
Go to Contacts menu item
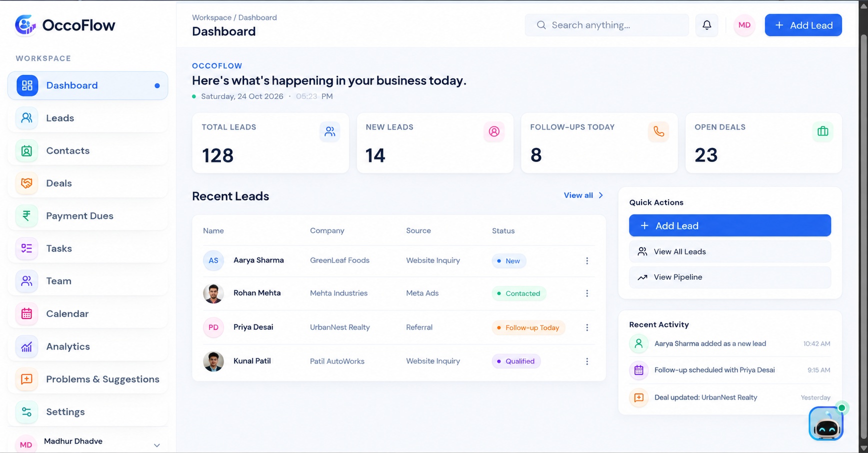(88, 150)
